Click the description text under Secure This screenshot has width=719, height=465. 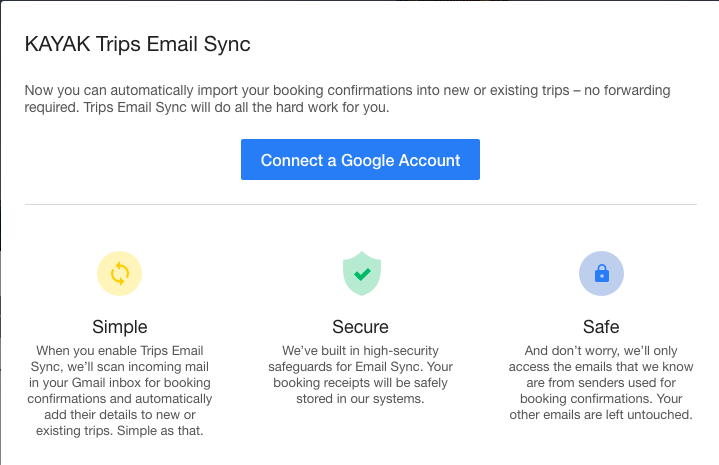point(360,375)
